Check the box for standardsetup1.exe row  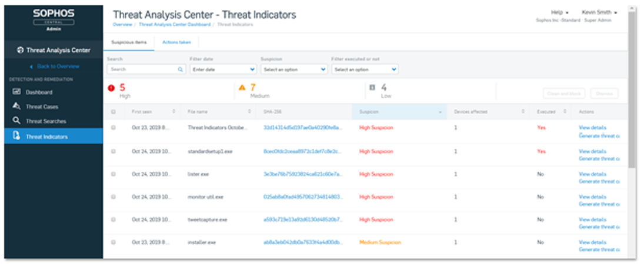click(x=114, y=151)
